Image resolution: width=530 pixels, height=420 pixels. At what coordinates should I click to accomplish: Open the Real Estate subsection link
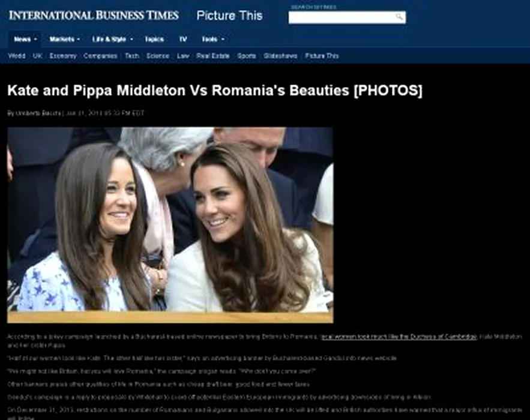point(213,56)
